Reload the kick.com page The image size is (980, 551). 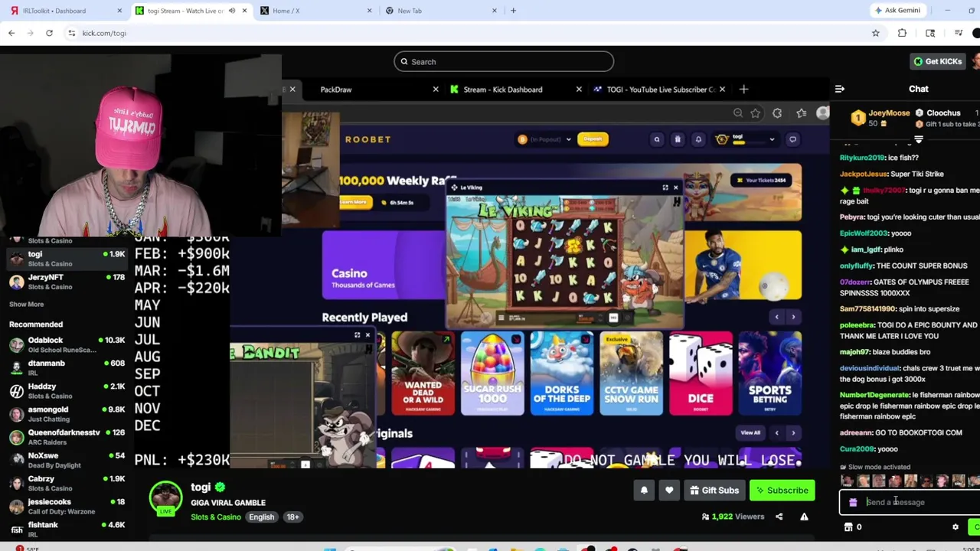49,33
